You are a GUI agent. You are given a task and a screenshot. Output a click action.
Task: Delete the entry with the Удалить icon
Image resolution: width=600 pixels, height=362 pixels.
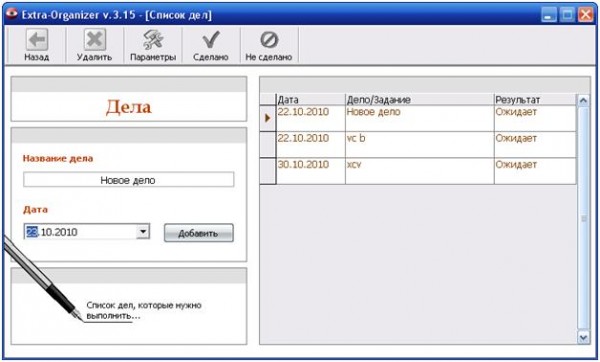tap(95, 40)
